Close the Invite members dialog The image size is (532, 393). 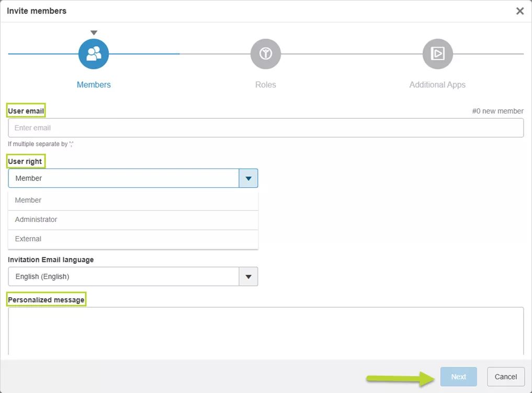coord(519,11)
